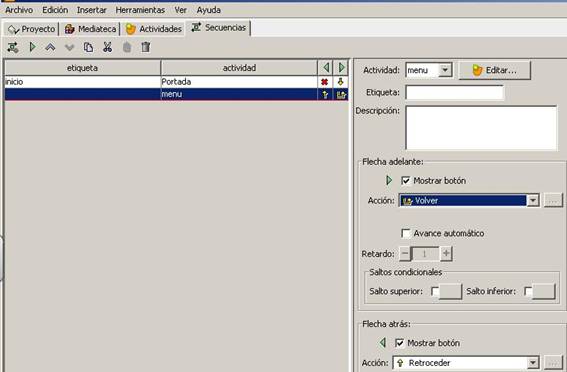Click ellipsis button beside Volver action
Image resolution: width=567 pixels, height=372 pixels.
[x=553, y=200]
